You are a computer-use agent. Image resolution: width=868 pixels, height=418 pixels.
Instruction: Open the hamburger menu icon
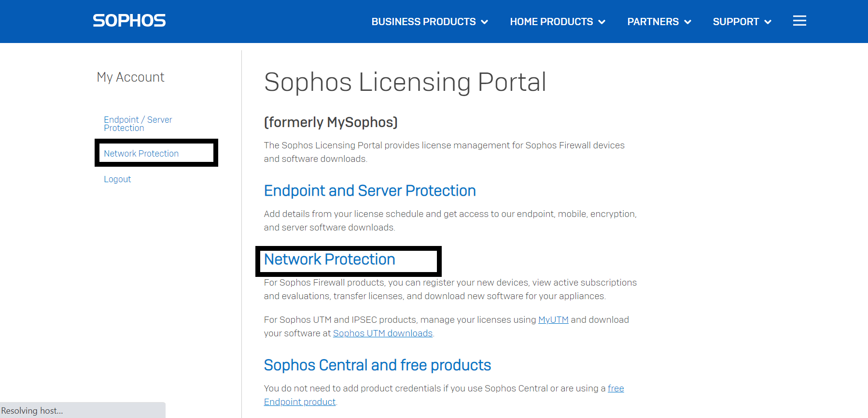(799, 21)
